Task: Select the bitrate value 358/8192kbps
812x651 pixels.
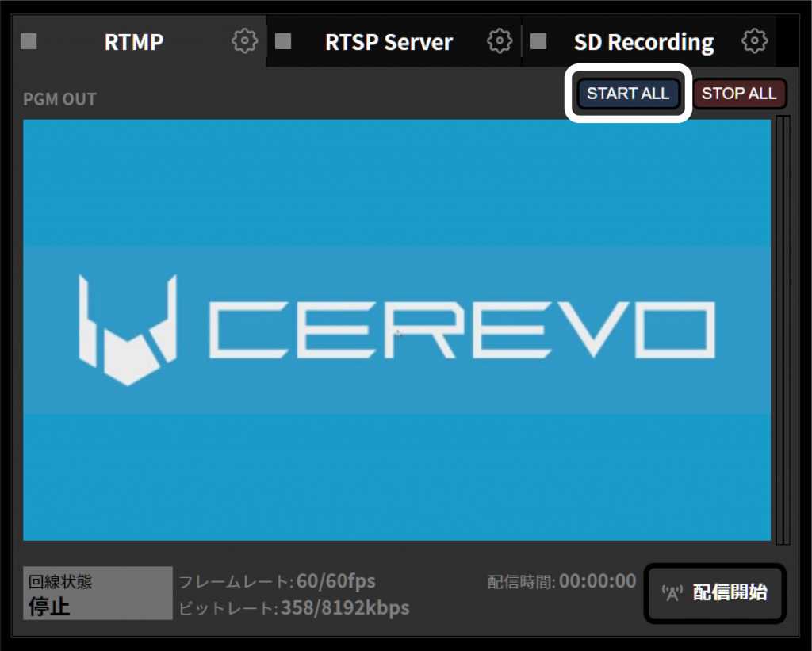Action: pyautogui.click(x=345, y=607)
